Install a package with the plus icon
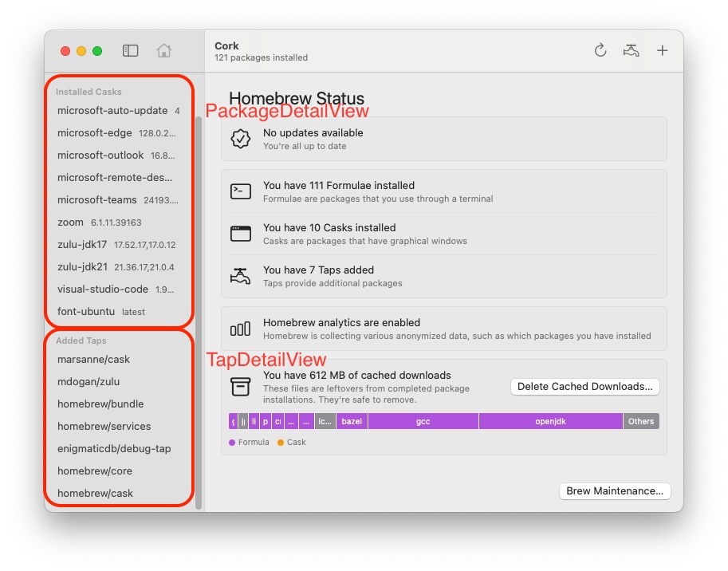This screenshot has height=571, width=728. [x=662, y=50]
